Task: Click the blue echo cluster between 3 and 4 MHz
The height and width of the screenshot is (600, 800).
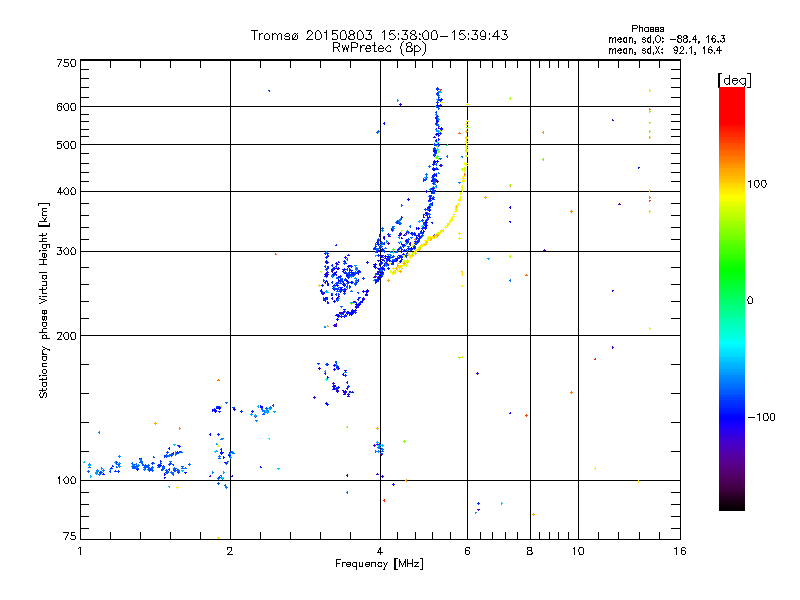Action: tap(343, 283)
